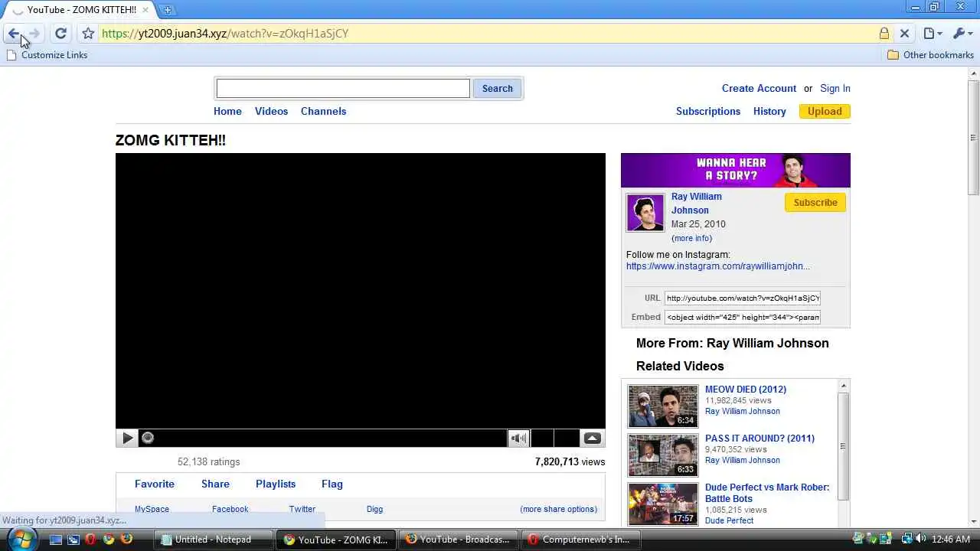Open the Chrome page menu

932,34
